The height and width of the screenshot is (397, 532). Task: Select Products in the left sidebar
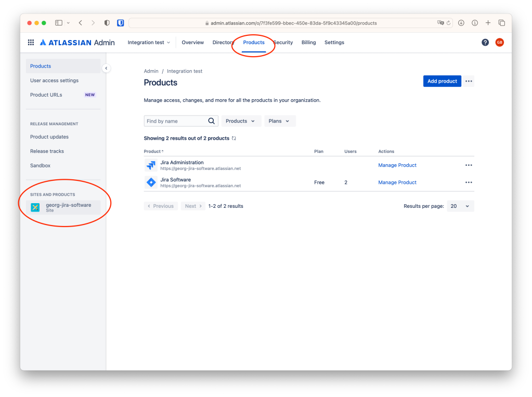click(x=63, y=66)
